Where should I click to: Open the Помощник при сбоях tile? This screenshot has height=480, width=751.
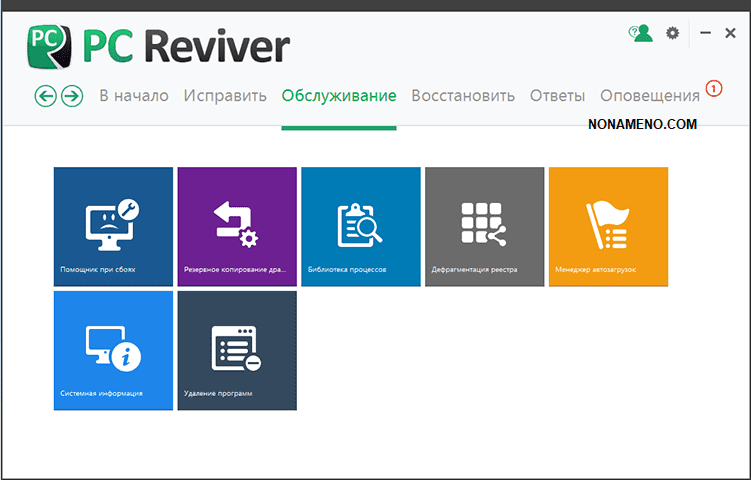point(113,226)
